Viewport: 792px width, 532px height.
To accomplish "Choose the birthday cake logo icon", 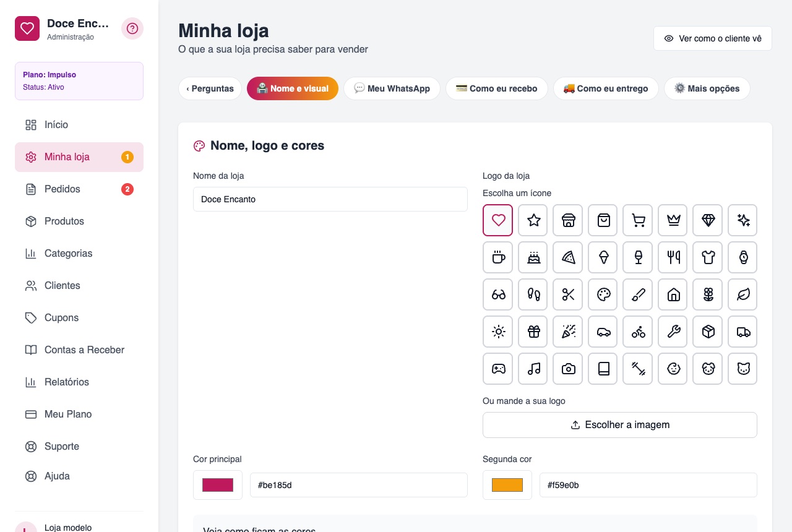I will point(533,257).
